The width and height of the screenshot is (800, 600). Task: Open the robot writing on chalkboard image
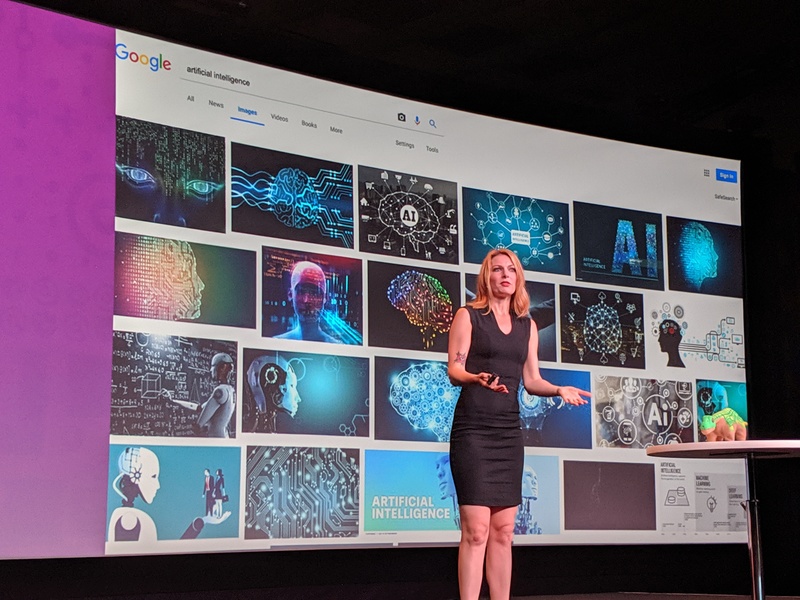pyautogui.click(x=174, y=384)
